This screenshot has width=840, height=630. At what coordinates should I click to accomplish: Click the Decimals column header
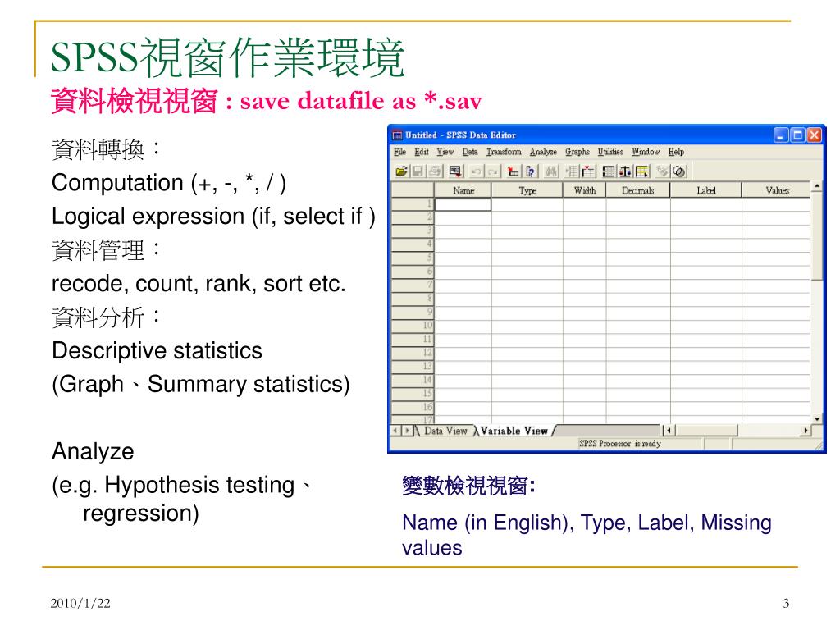(x=638, y=190)
